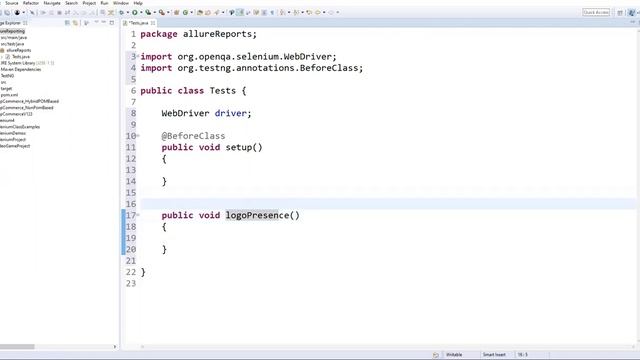
Task: Open the Run menu
Action: [104, 3]
